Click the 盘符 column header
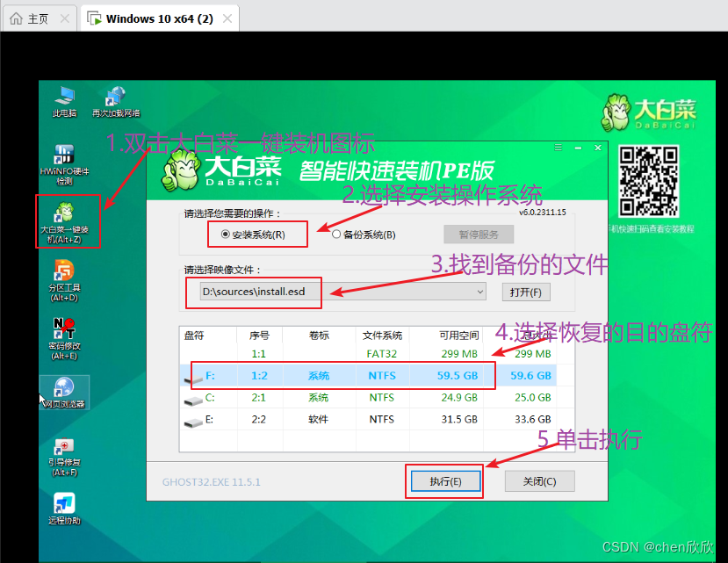 click(x=208, y=336)
